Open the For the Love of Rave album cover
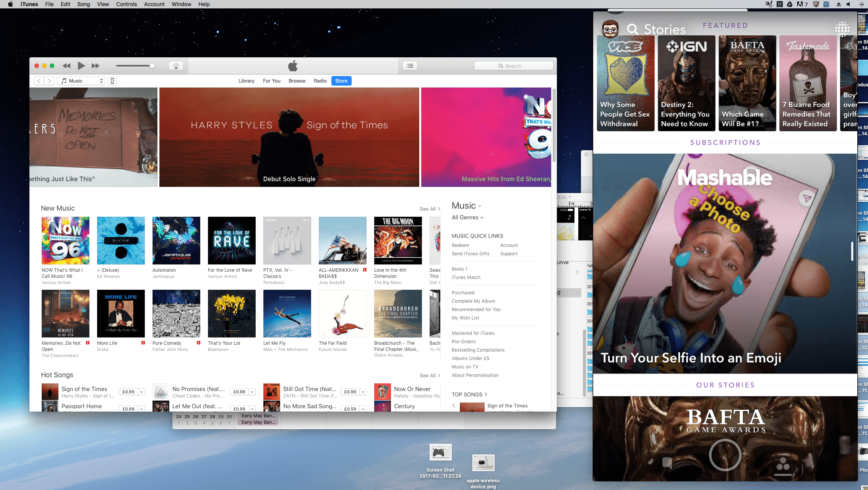The height and width of the screenshot is (490, 868). point(232,240)
